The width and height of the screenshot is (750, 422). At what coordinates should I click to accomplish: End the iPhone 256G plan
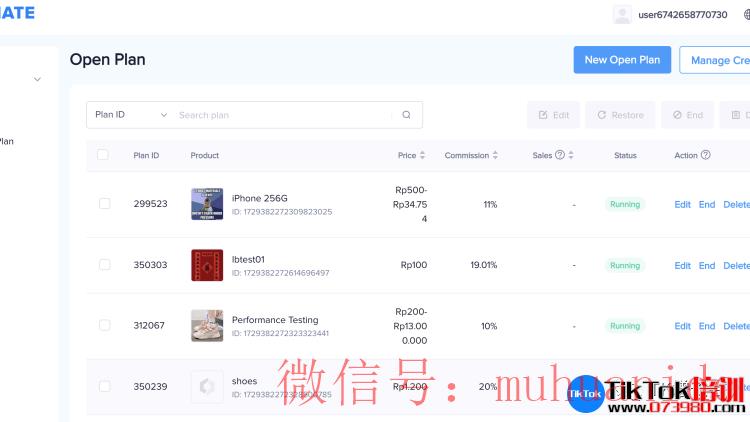(x=707, y=204)
